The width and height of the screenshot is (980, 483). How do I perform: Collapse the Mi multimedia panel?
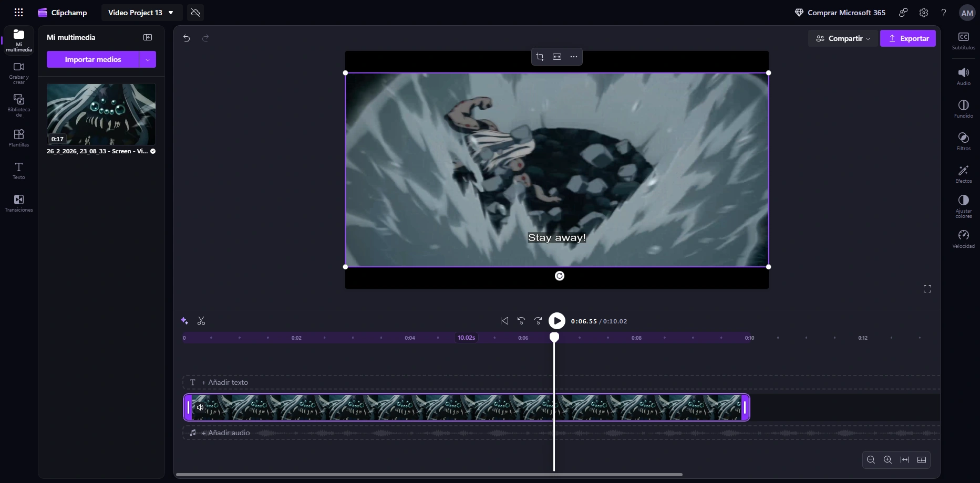[148, 37]
